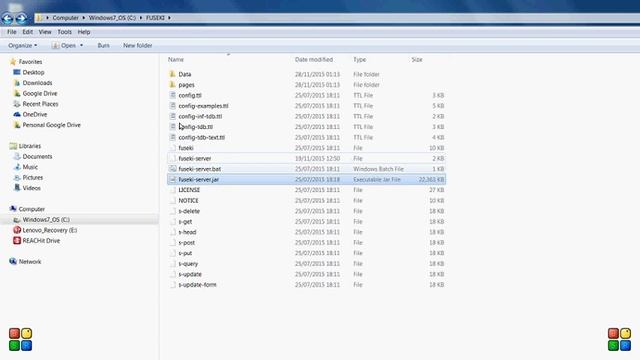Viewport: 640px width, 360px height.
Task: Click the New folder button
Action: (x=138, y=46)
